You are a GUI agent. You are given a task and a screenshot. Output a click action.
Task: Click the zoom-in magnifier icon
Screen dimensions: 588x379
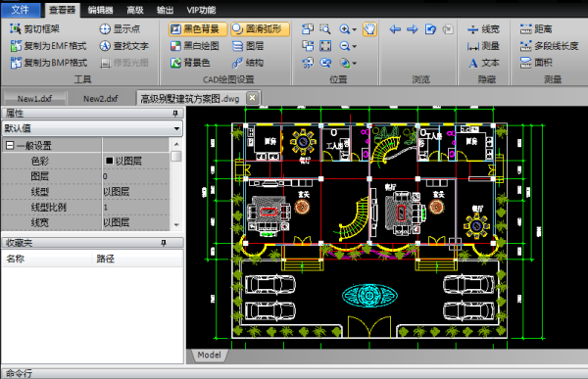pyautogui.click(x=344, y=28)
